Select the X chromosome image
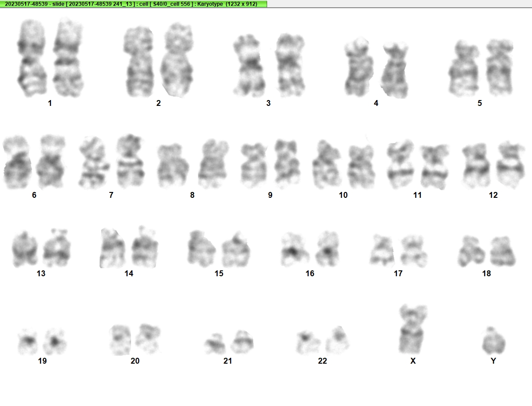532x406 pixels. [413, 329]
